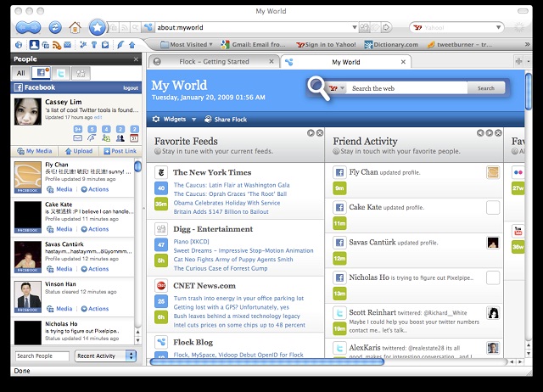Screen dimensions: 543x392
Task: Click My Media button
Action: pos(35,151)
